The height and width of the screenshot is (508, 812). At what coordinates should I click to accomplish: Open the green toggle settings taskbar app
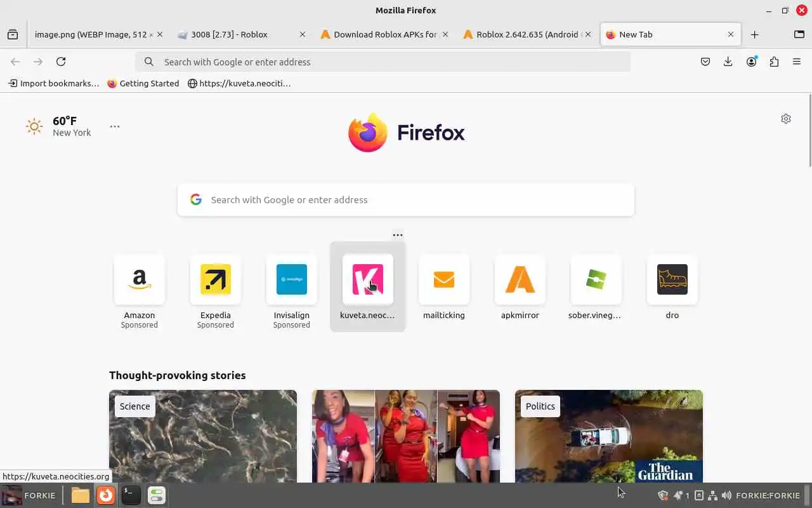click(x=156, y=495)
